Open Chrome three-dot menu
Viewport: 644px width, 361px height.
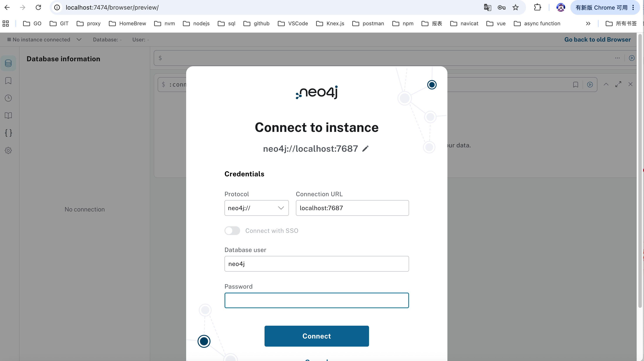pos(633,7)
